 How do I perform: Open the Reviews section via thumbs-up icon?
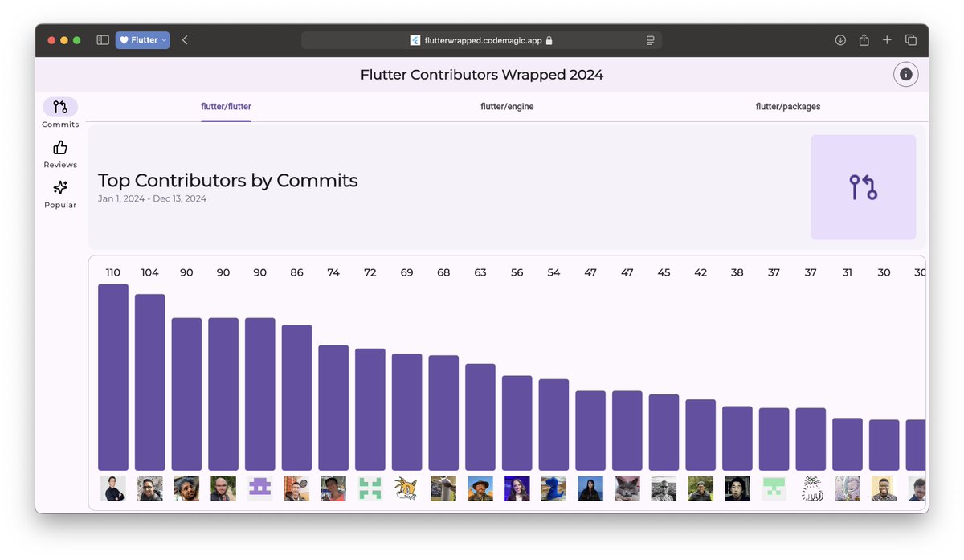click(x=59, y=148)
